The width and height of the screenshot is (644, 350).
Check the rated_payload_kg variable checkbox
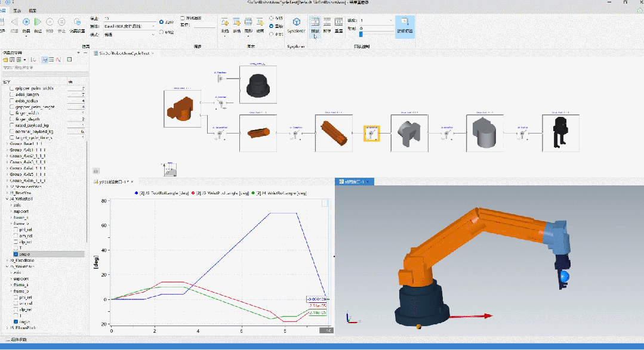pyautogui.click(x=12, y=126)
